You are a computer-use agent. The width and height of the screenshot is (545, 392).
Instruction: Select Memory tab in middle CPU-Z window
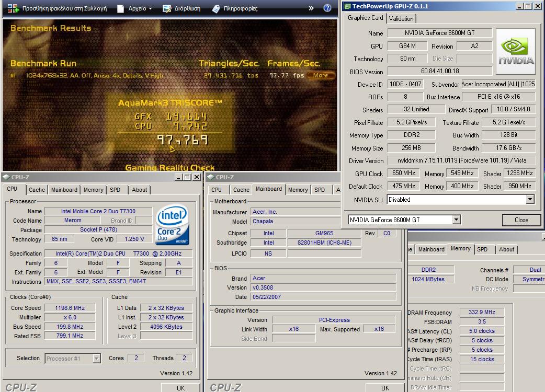tap(298, 190)
